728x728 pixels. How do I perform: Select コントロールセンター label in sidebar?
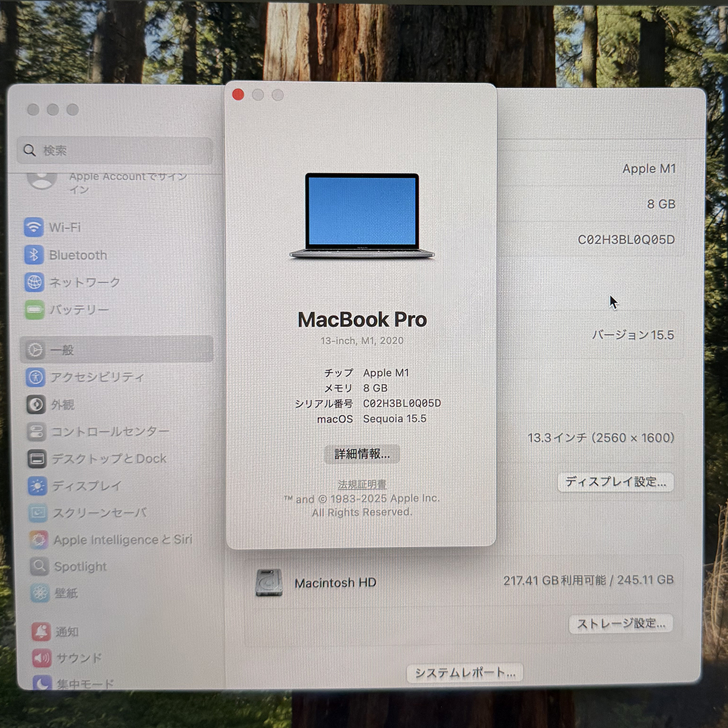(x=110, y=432)
